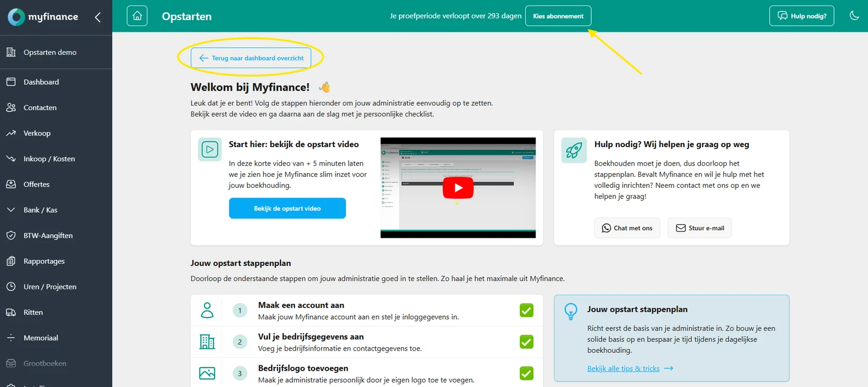This screenshot has width=868, height=387.
Task: Click the Verkoop rising trend icon
Action: [11, 133]
